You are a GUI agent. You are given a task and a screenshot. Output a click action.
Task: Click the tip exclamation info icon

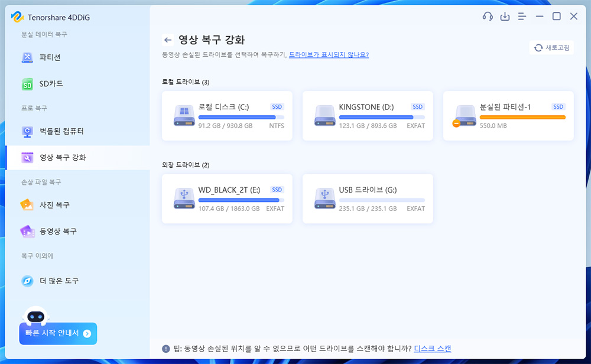[x=166, y=349]
